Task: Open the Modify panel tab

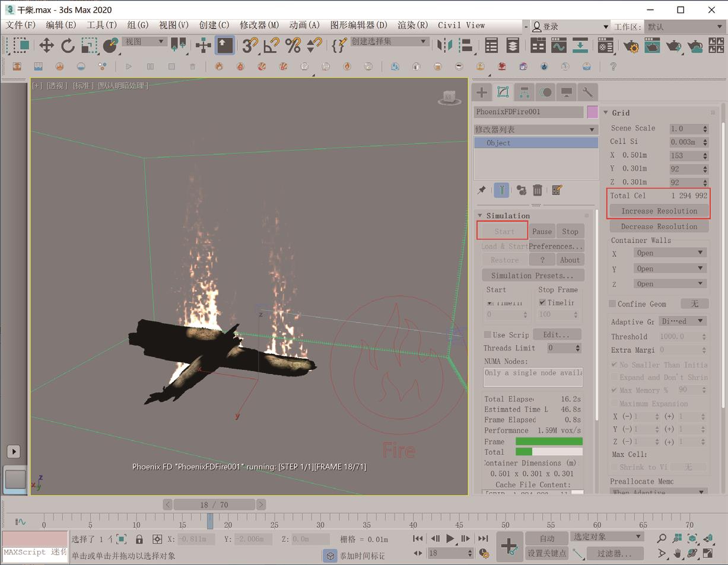Action: [503, 92]
